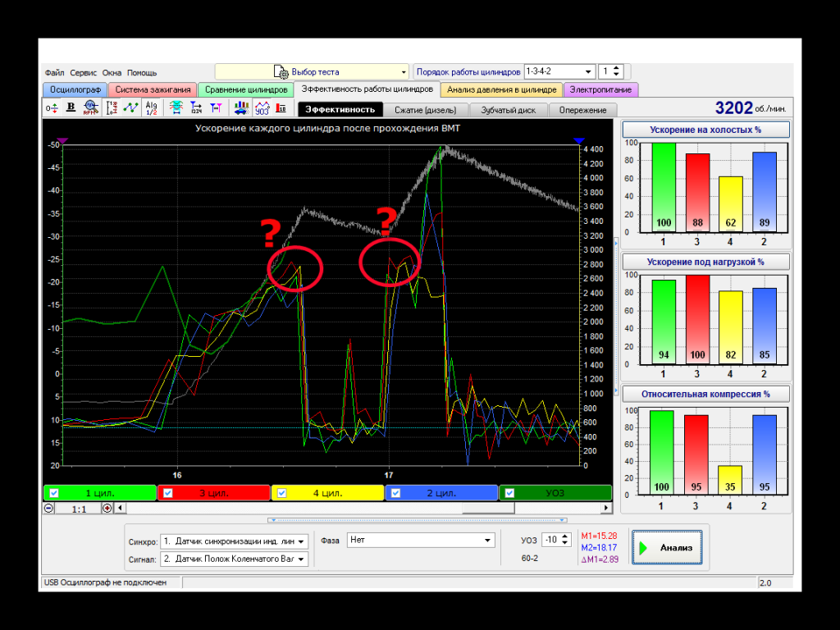Switch to the 'Электропитание' tab
This screenshot has height=630, width=840.
pyautogui.click(x=600, y=89)
